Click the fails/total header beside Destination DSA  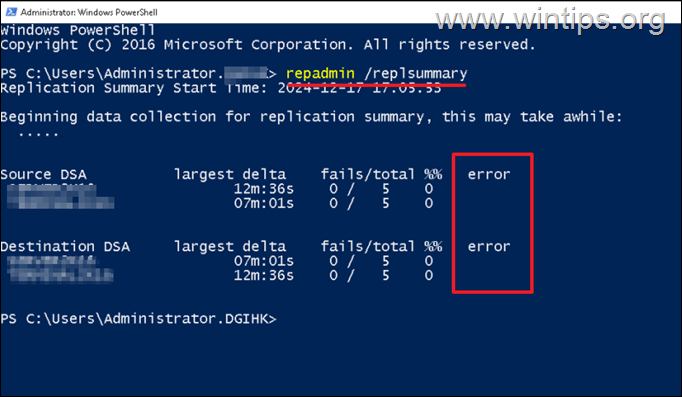point(368,247)
